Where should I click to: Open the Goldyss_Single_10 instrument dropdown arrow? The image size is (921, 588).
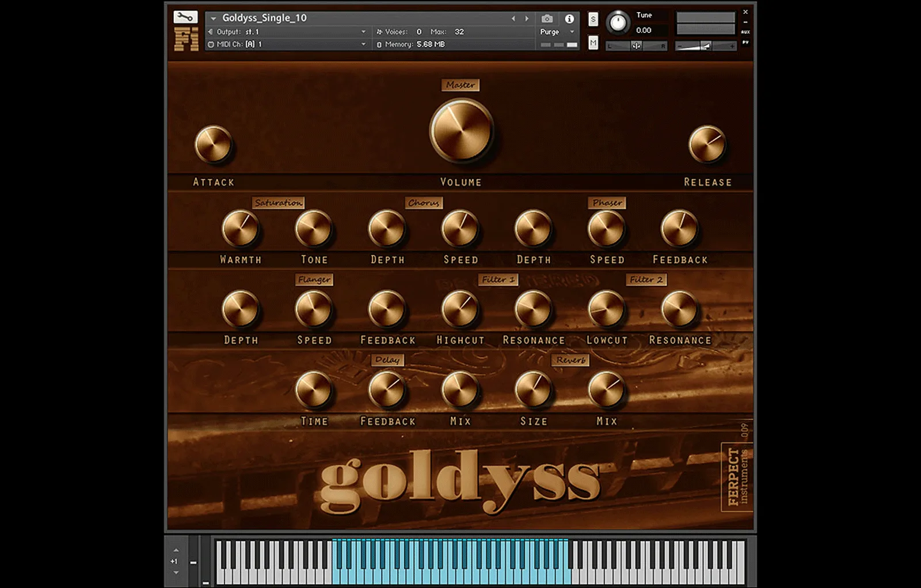pyautogui.click(x=214, y=18)
